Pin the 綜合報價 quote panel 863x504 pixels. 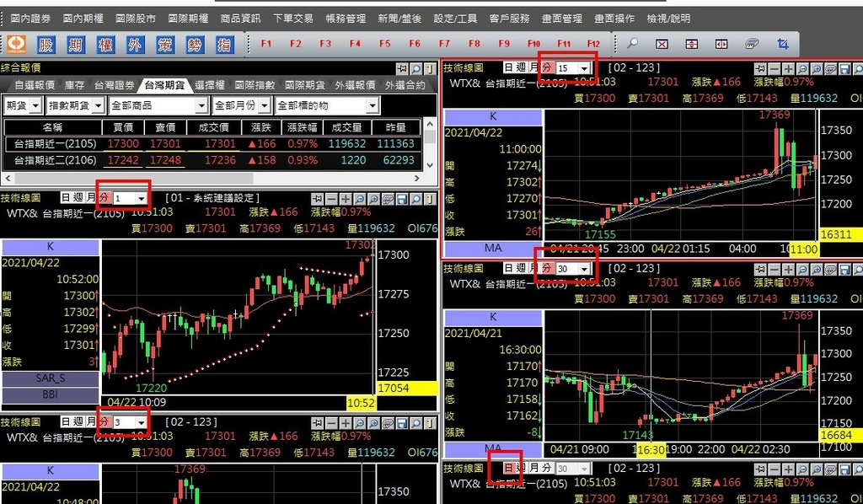pos(402,68)
